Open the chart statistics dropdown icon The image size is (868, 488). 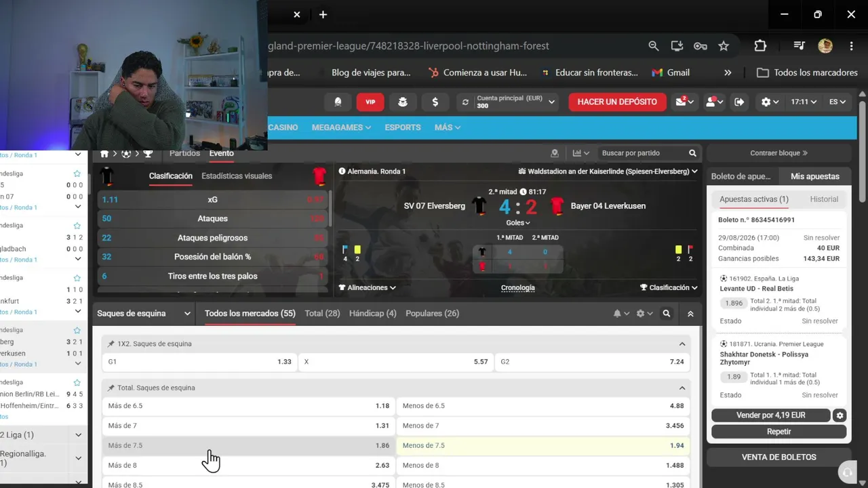pos(581,153)
